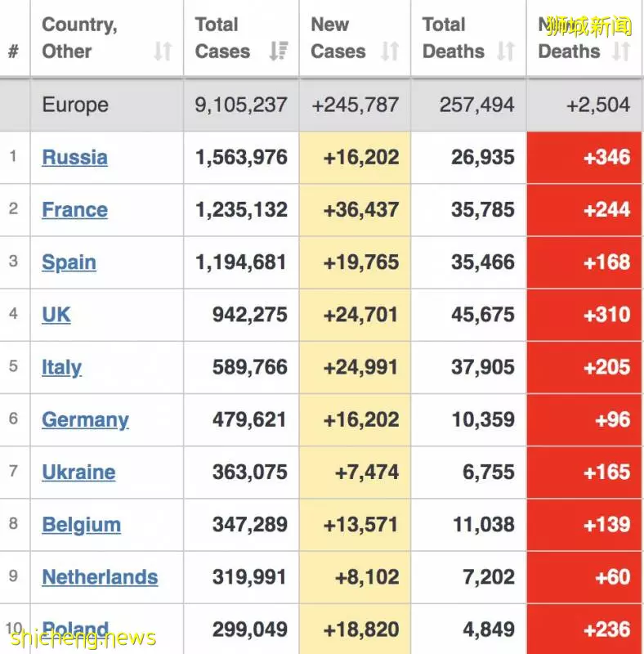Open the Poland country link
Image resolution: width=644 pixels, height=654 pixels.
pyautogui.click(x=75, y=629)
